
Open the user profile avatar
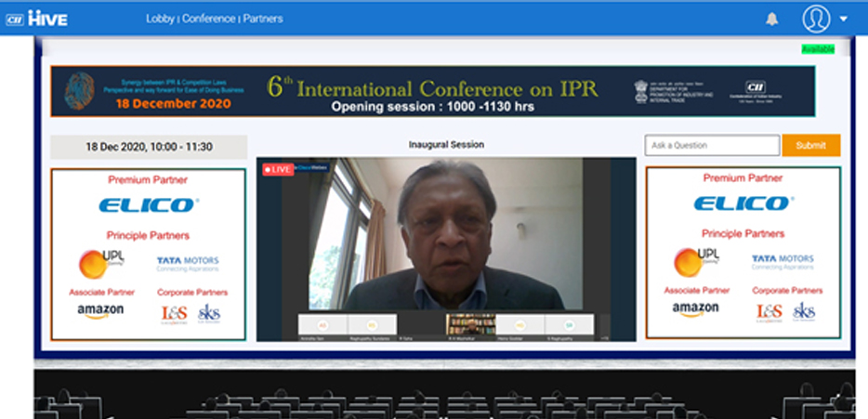pos(816,19)
